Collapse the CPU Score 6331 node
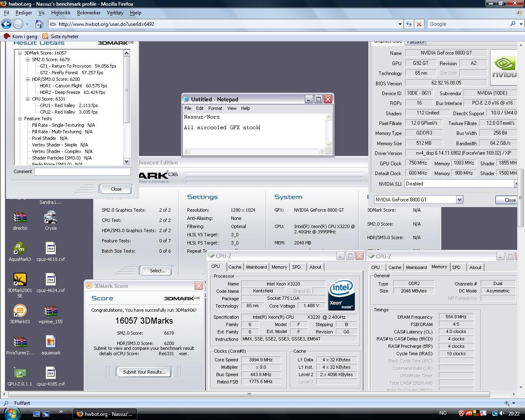 pos(27,99)
